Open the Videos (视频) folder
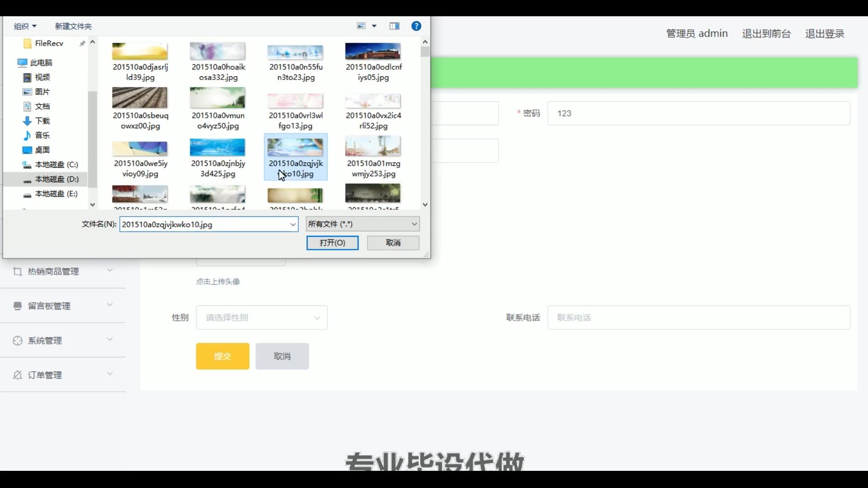The width and height of the screenshot is (868, 488). click(42, 77)
